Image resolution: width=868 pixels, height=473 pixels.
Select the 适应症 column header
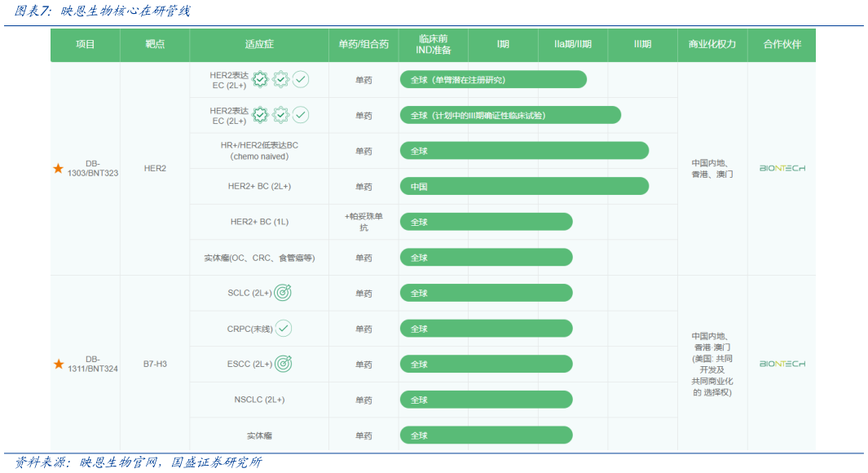click(259, 44)
